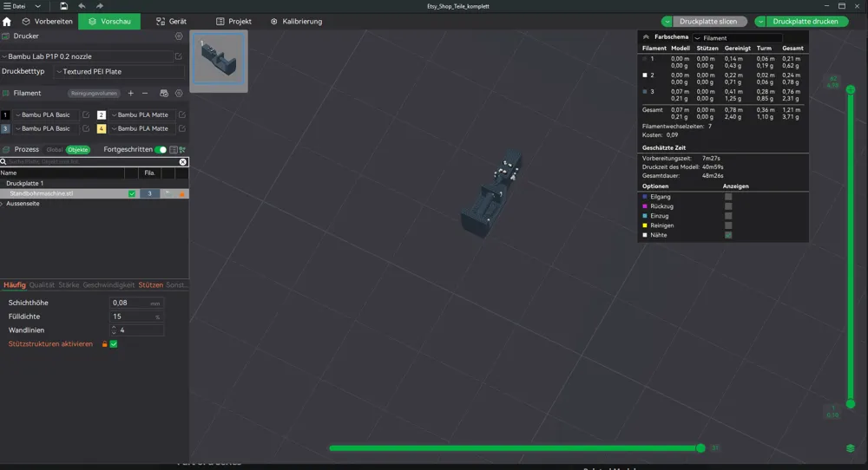Select the Vorschau tab

click(x=109, y=22)
